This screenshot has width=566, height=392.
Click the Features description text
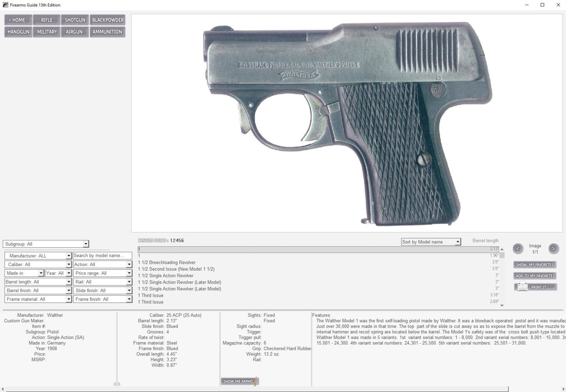pyautogui.click(x=441, y=332)
